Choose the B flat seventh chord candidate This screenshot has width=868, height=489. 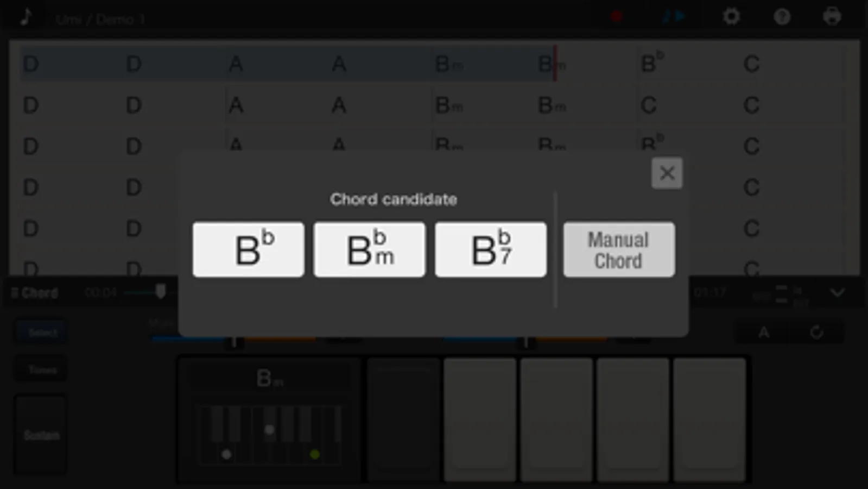click(491, 249)
